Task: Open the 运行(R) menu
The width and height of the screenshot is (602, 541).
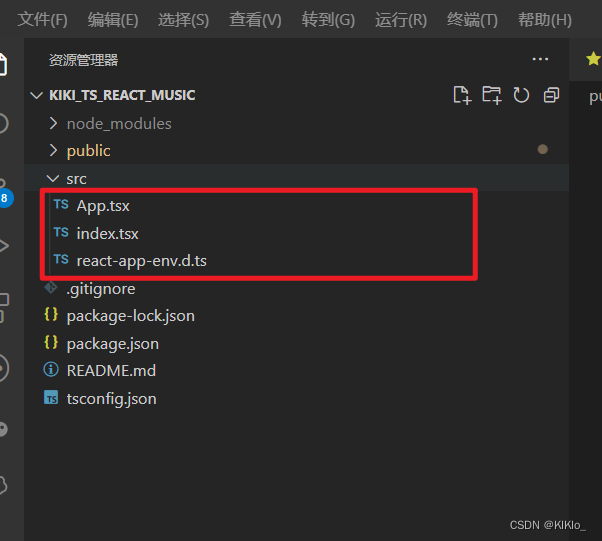Action: [x=401, y=19]
